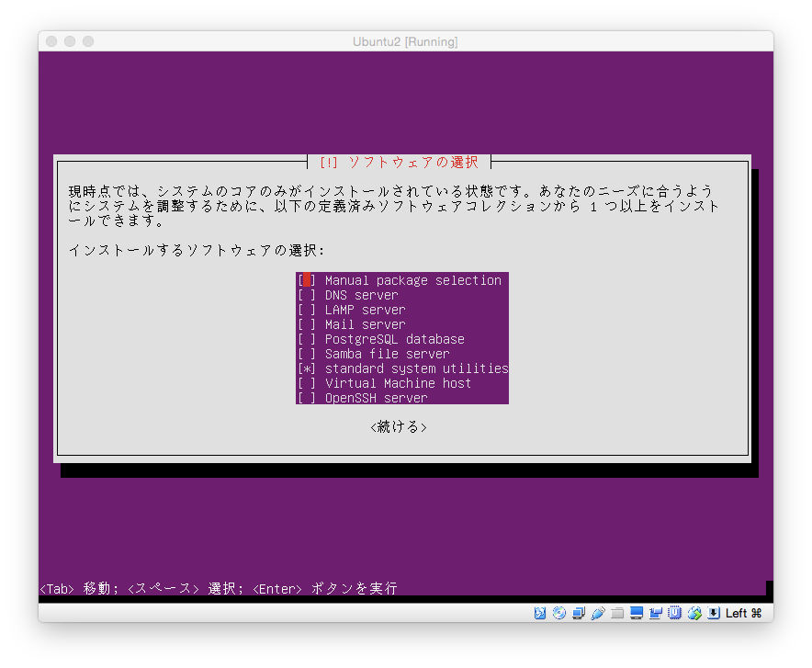The width and height of the screenshot is (812, 668).
Task: Uncheck standard system utilities
Action: [x=307, y=368]
